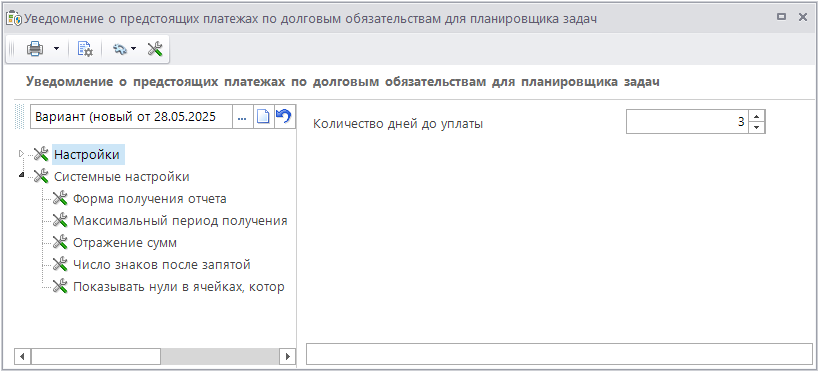Click the link chain toolbar icon
819x372 pixels.
coord(121,49)
